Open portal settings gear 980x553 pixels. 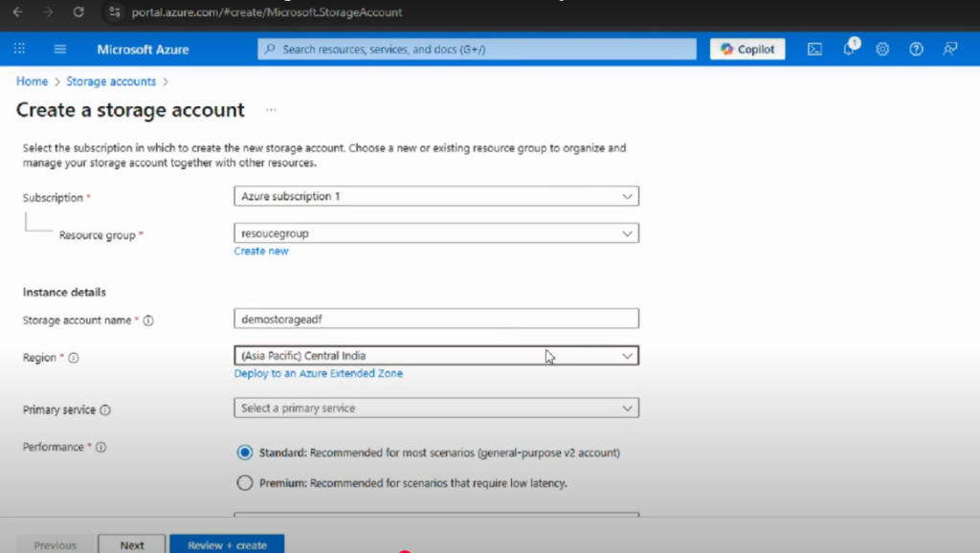[881, 49]
